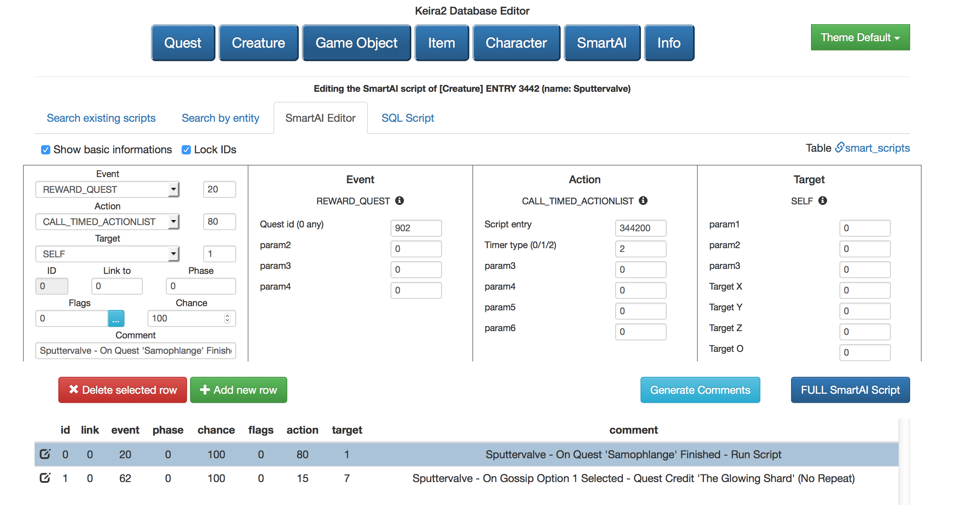Click info icon next to SELF target
Screen dimensions: 980x527
click(x=822, y=201)
